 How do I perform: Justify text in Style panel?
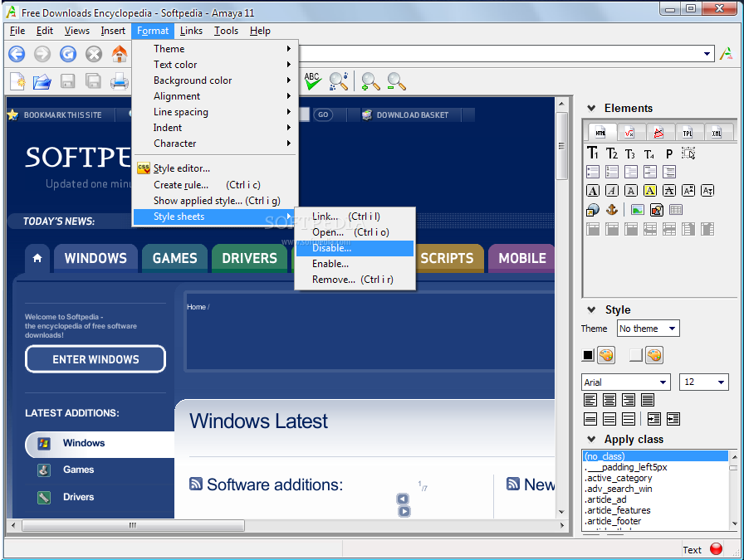(648, 400)
